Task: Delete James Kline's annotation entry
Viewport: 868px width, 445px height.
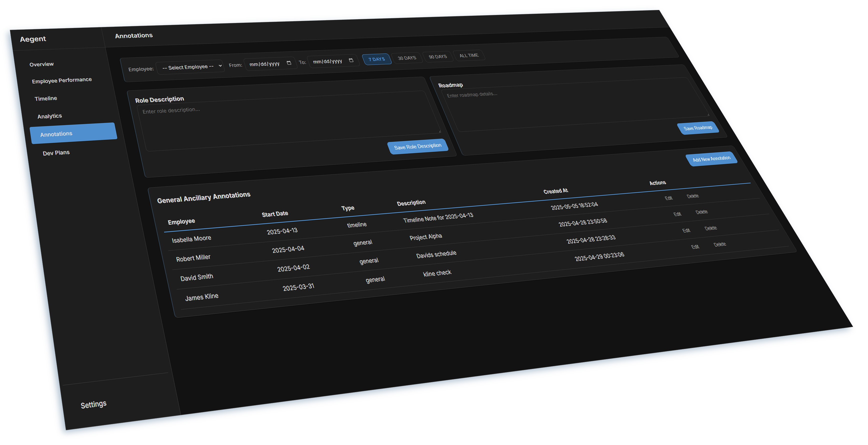Action: pos(720,244)
